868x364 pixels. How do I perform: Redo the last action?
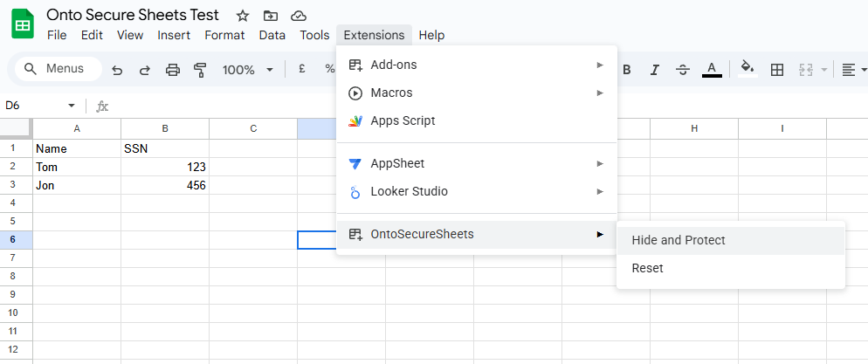click(x=144, y=70)
